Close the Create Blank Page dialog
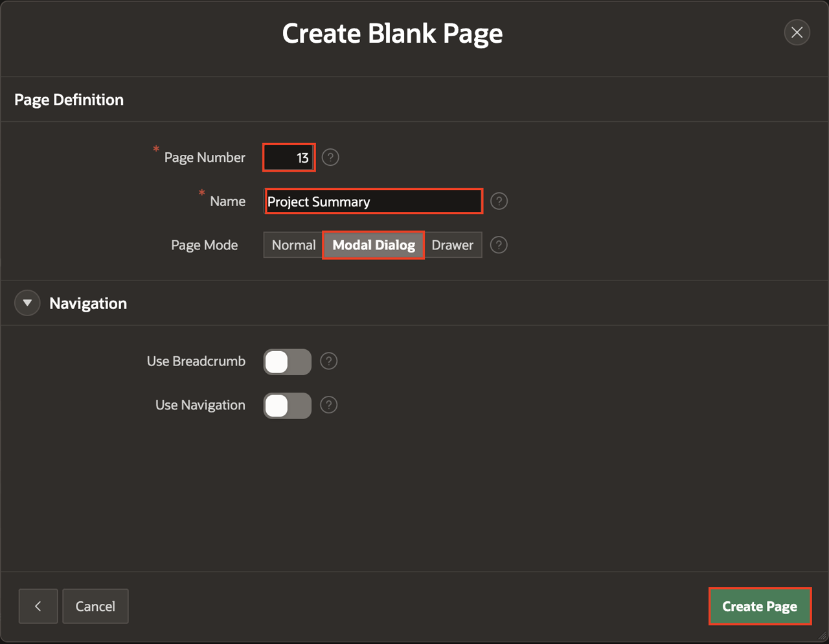Image resolution: width=829 pixels, height=644 pixels. coord(797,32)
